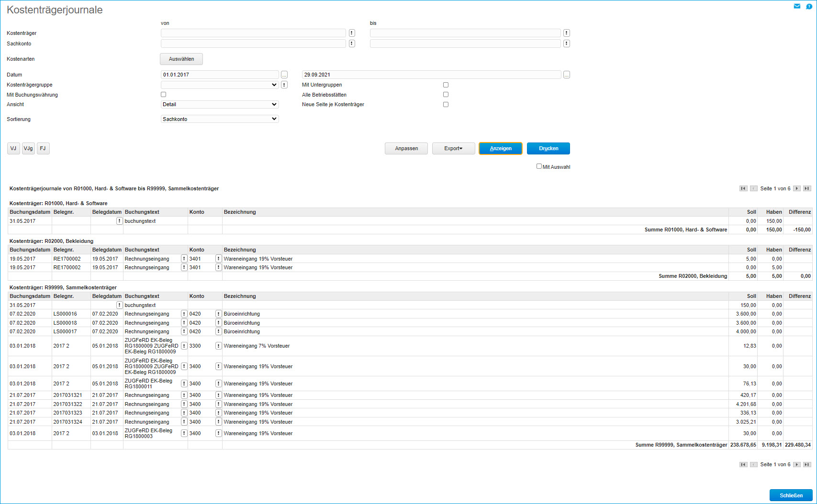The width and height of the screenshot is (817, 504).
Task: Open lookup icon beside Sachkonto bis field
Action: pos(566,44)
